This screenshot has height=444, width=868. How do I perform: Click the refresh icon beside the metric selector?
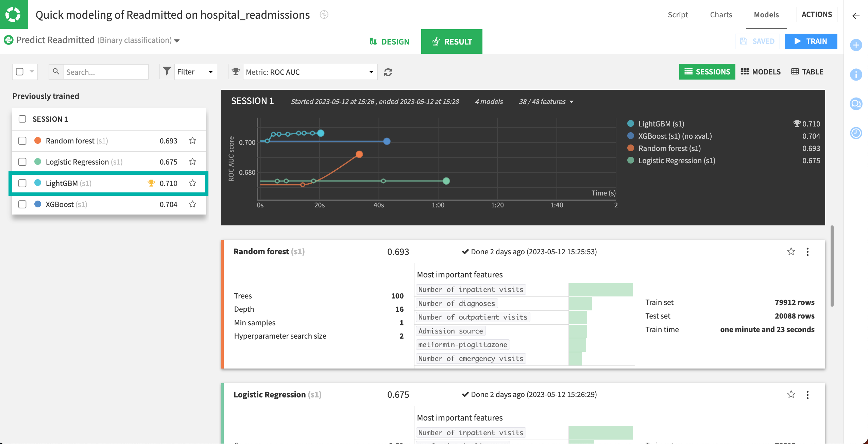pyautogui.click(x=388, y=72)
